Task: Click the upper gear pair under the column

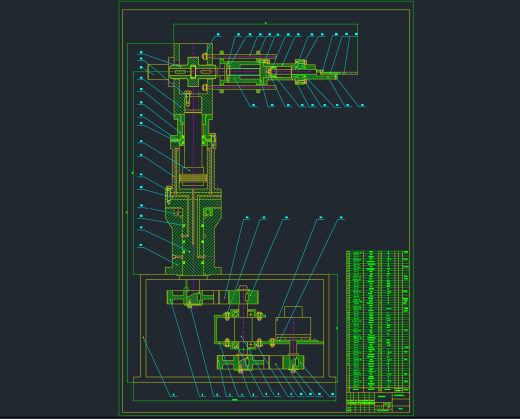Action: tap(212, 297)
